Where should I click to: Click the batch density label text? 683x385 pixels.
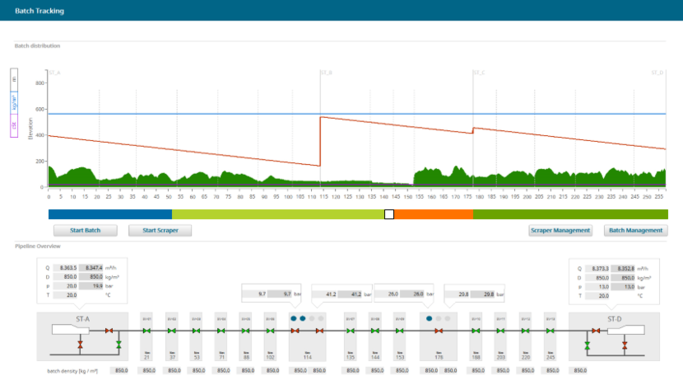tap(72, 371)
